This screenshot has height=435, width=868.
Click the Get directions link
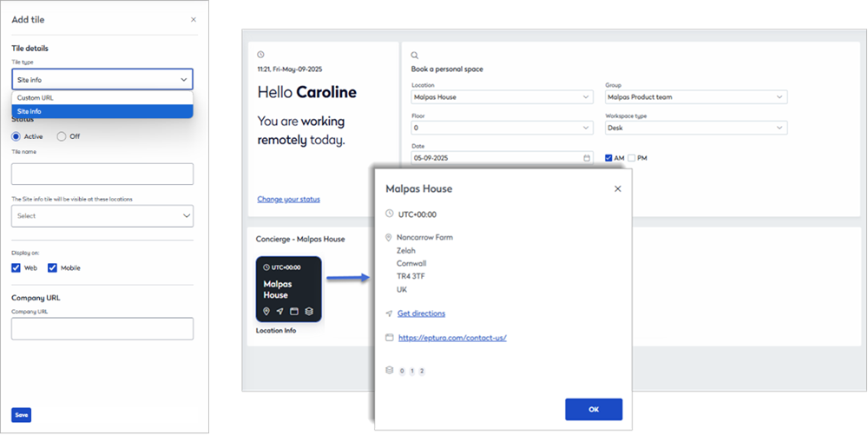click(x=421, y=313)
